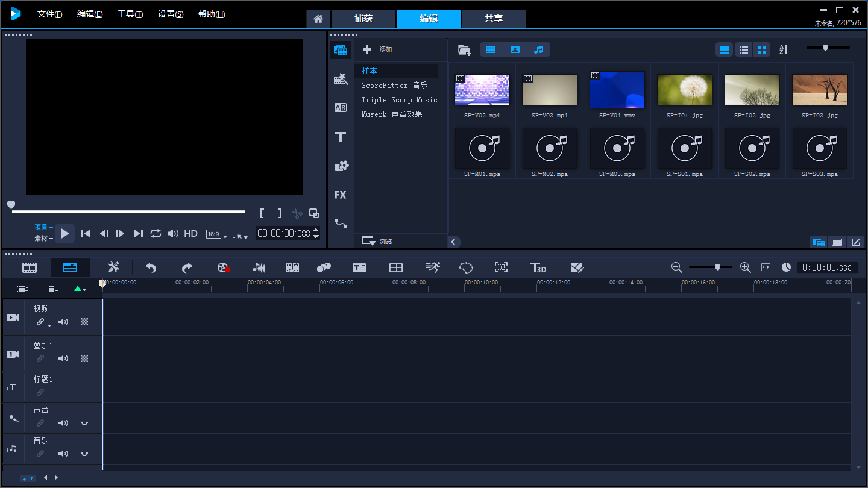Open the 工具 menu

pyautogui.click(x=130, y=14)
